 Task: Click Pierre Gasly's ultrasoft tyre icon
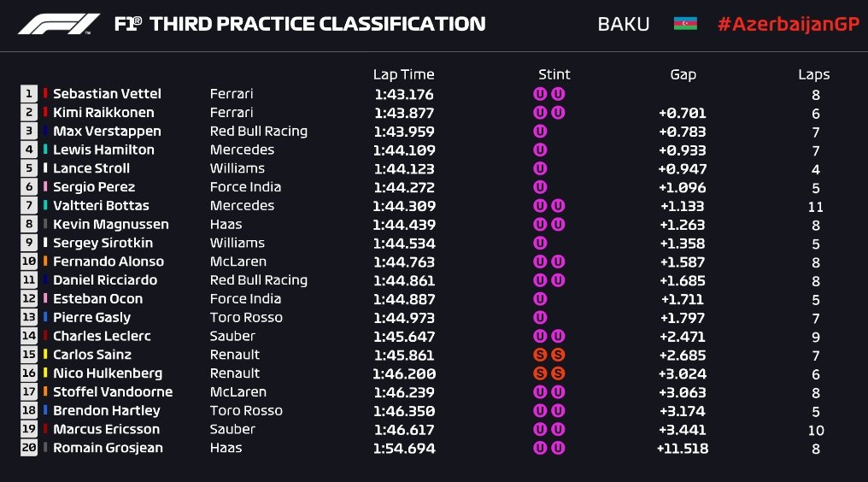point(540,318)
